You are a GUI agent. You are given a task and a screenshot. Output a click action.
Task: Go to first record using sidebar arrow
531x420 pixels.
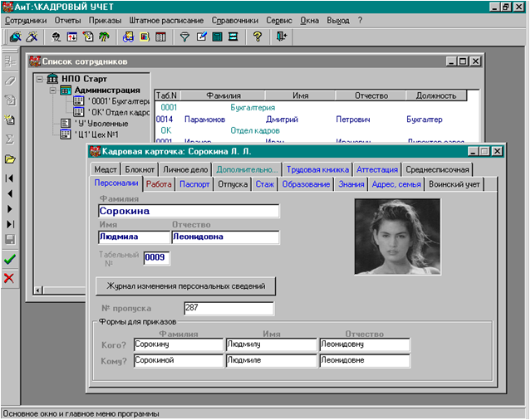click(x=10, y=178)
